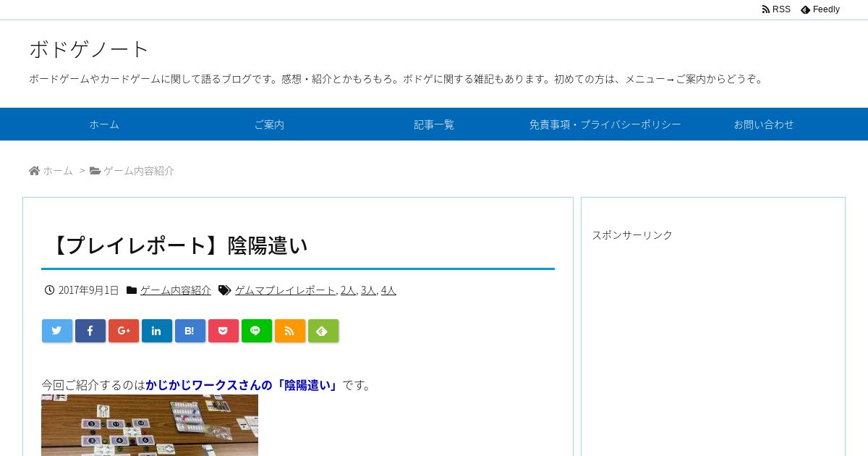Open the Feedly link in the top bar

tap(820, 9)
